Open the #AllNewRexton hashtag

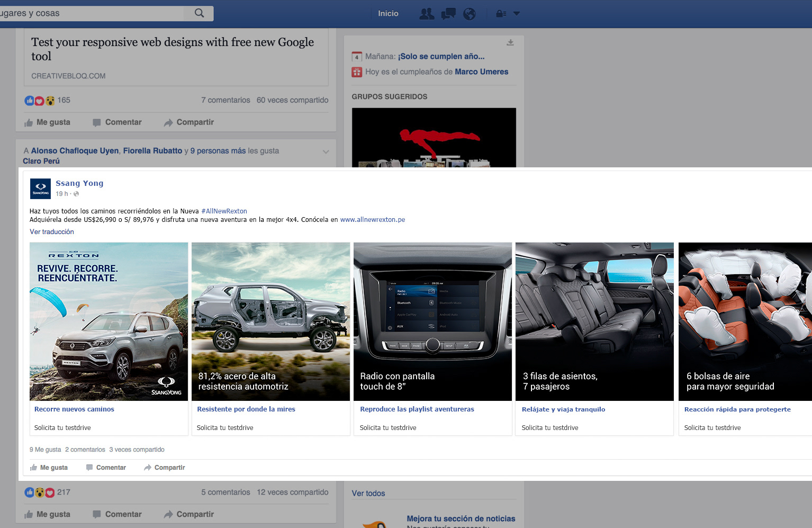(x=224, y=211)
